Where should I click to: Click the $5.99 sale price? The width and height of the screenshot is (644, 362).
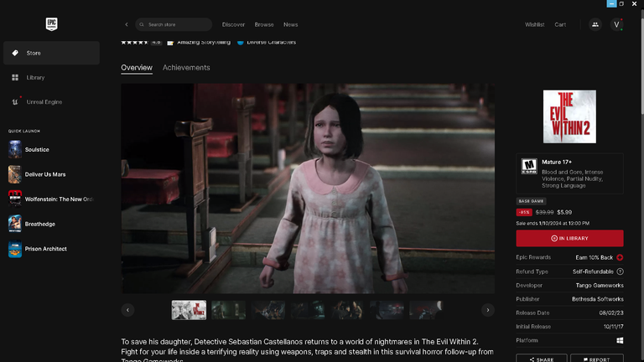(564, 212)
